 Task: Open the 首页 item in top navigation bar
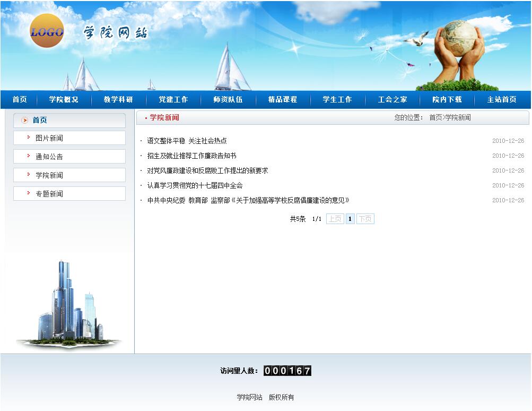click(x=20, y=99)
